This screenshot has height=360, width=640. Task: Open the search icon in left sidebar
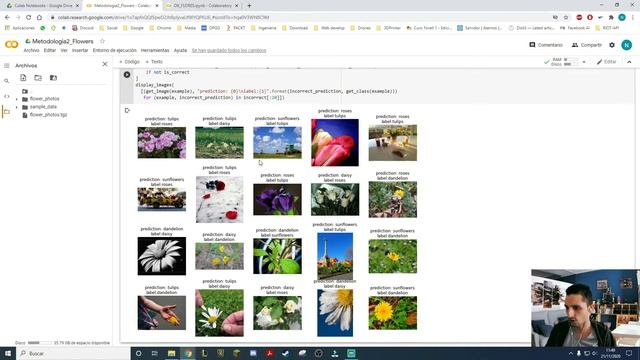[7, 81]
